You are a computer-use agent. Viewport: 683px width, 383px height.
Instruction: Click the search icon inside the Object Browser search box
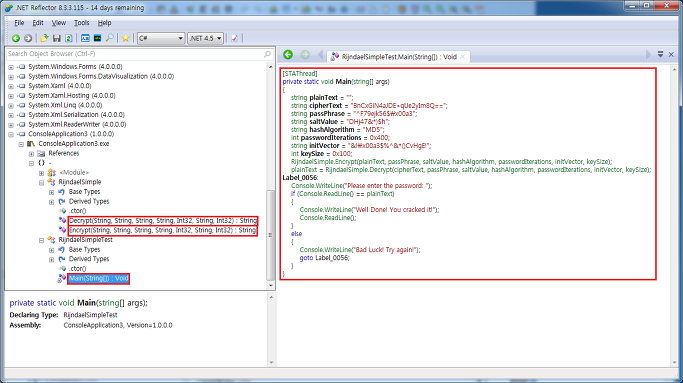tap(267, 54)
